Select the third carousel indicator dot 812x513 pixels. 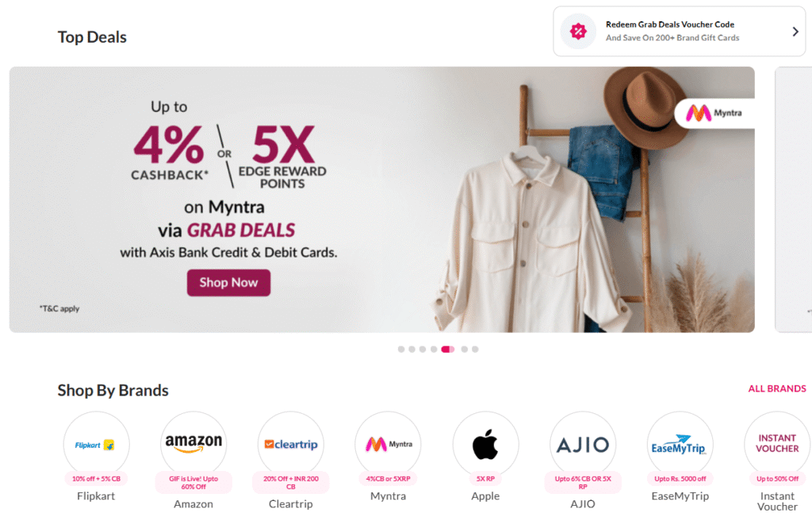pos(423,350)
